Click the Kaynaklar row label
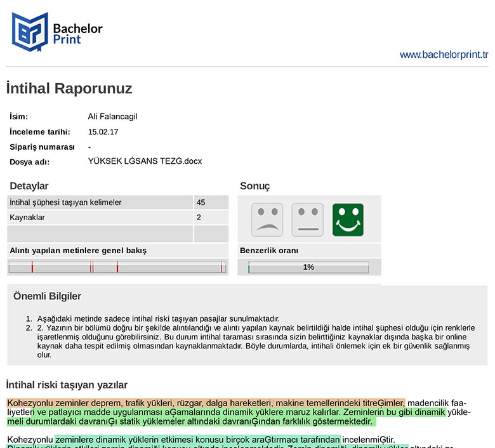Screen dimensions: 495x448 click(x=27, y=218)
